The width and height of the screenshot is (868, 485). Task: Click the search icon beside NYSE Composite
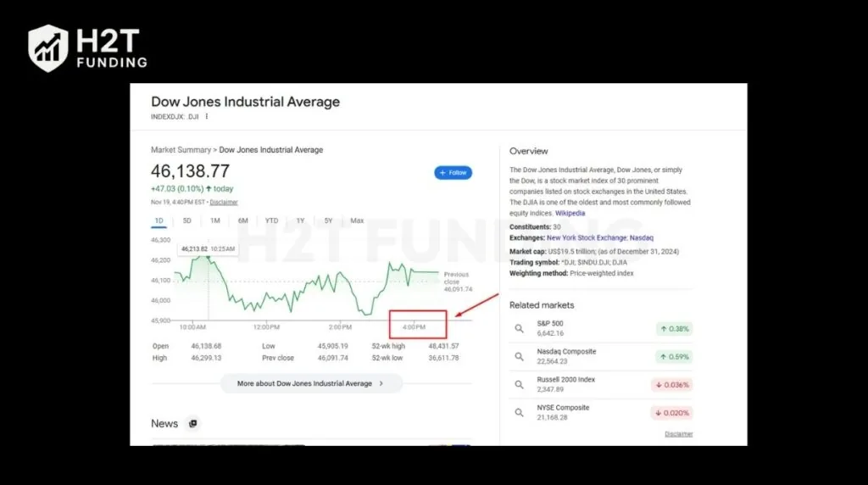click(x=520, y=413)
